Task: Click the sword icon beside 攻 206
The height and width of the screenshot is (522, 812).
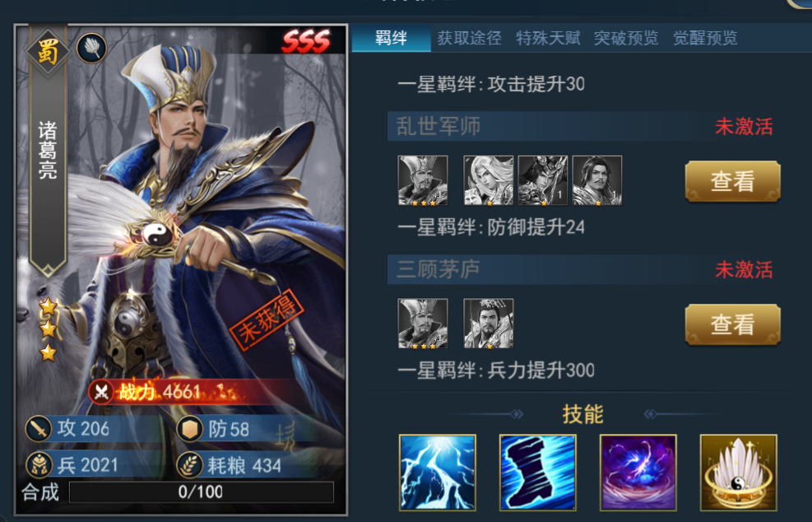Action: [39, 429]
